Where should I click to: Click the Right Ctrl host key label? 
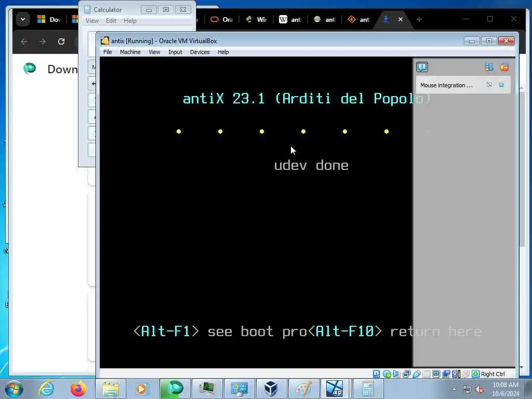[493, 374]
